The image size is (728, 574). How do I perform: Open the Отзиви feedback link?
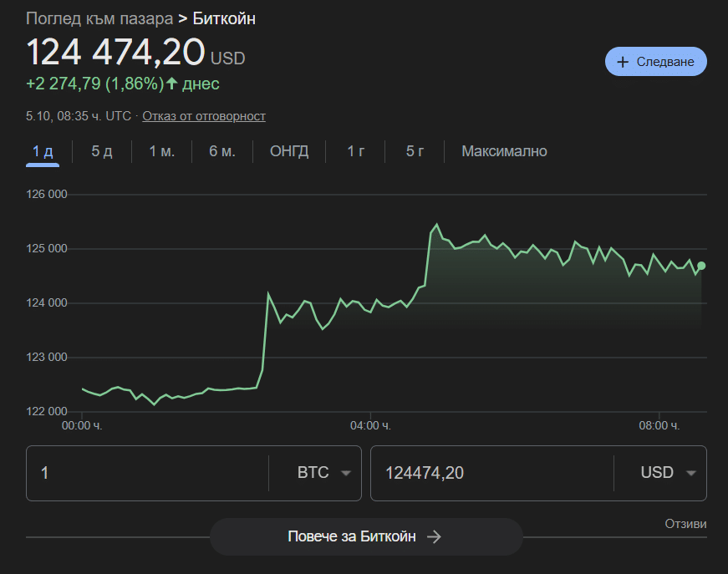(685, 524)
